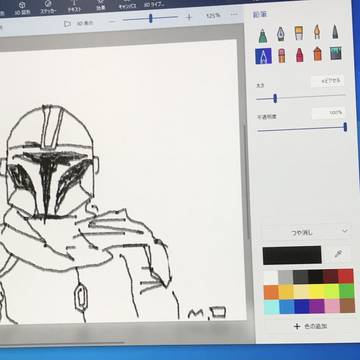Select the Watercolor brush
This screenshot has width=360, height=360.
317,32
